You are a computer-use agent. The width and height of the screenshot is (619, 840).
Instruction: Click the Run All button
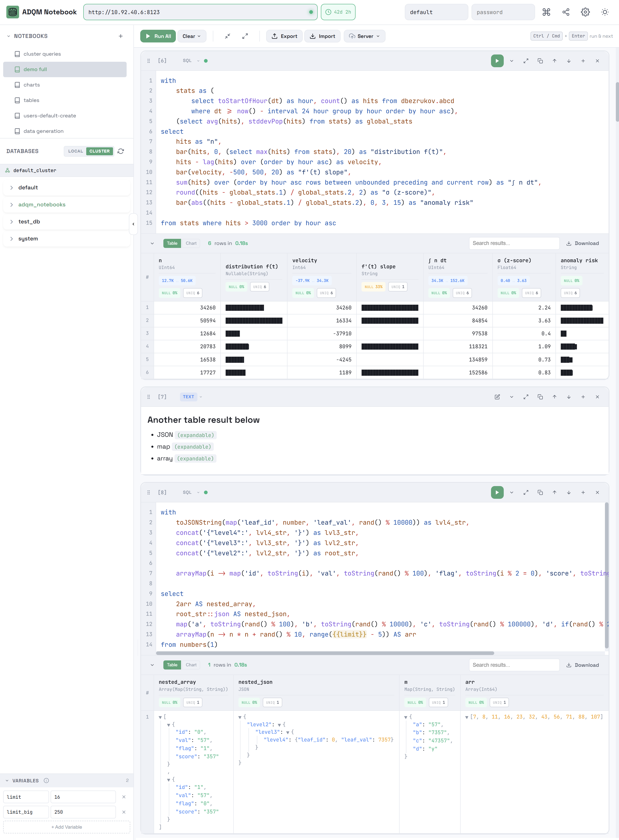[x=158, y=36]
